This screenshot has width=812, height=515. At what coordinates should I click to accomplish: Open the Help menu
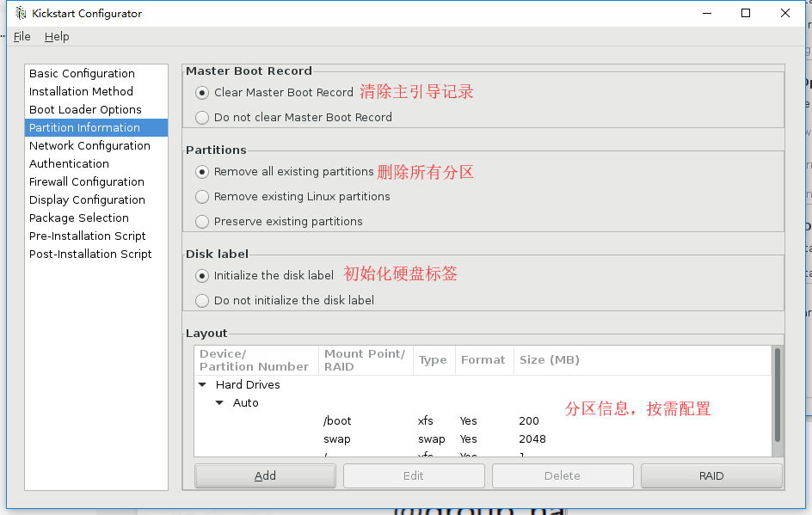(x=57, y=37)
